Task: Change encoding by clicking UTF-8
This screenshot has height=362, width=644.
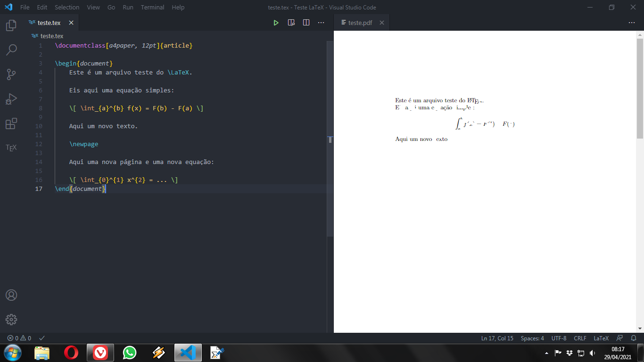Action: (558, 338)
